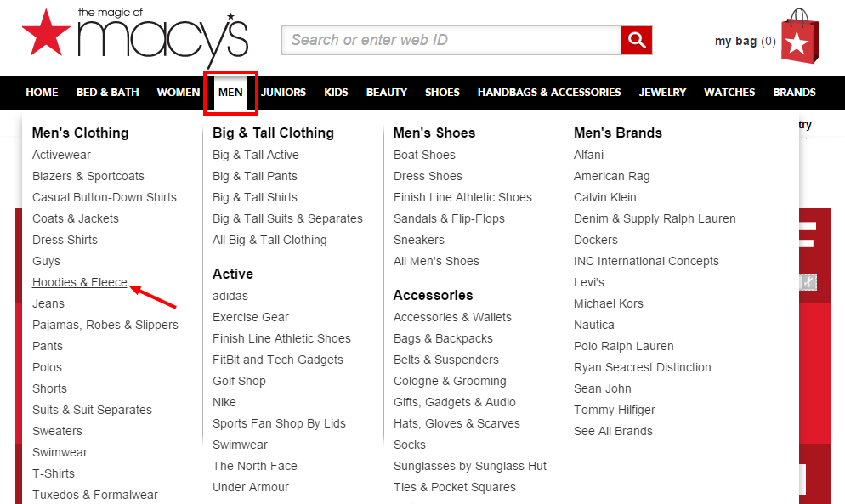The height and width of the screenshot is (504, 845).
Task: Select adidas under Active
Action: coord(230,296)
